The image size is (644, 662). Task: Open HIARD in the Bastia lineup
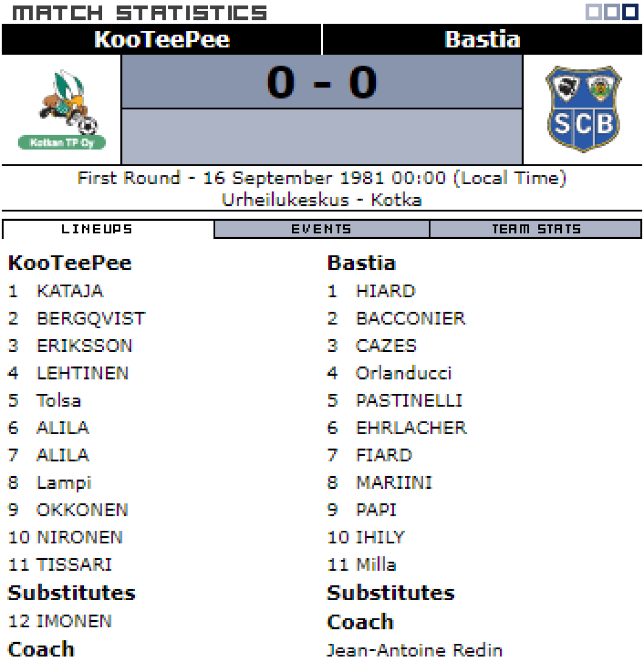point(385,291)
